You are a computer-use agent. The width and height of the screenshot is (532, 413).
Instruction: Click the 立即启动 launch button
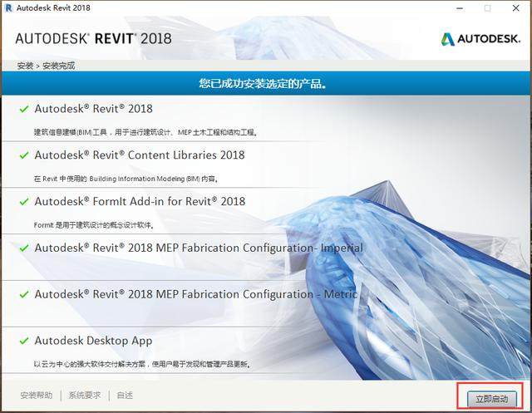[492, 399]
